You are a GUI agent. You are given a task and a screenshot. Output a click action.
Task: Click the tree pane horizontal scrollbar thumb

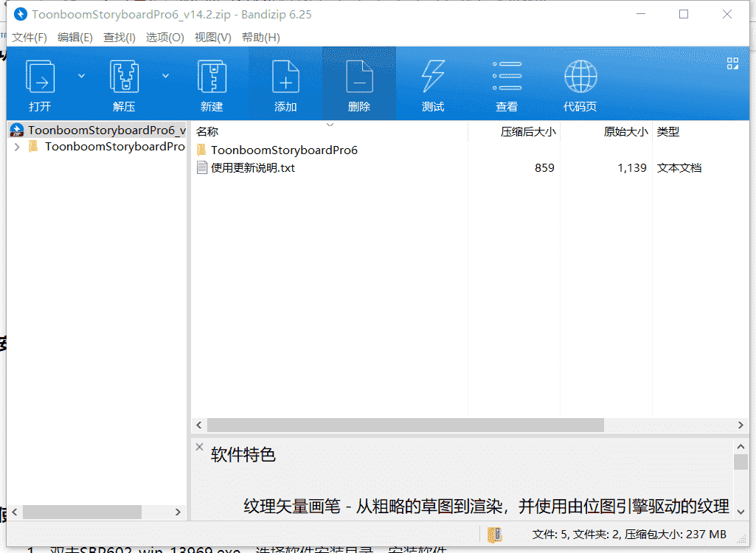point(82,512)
